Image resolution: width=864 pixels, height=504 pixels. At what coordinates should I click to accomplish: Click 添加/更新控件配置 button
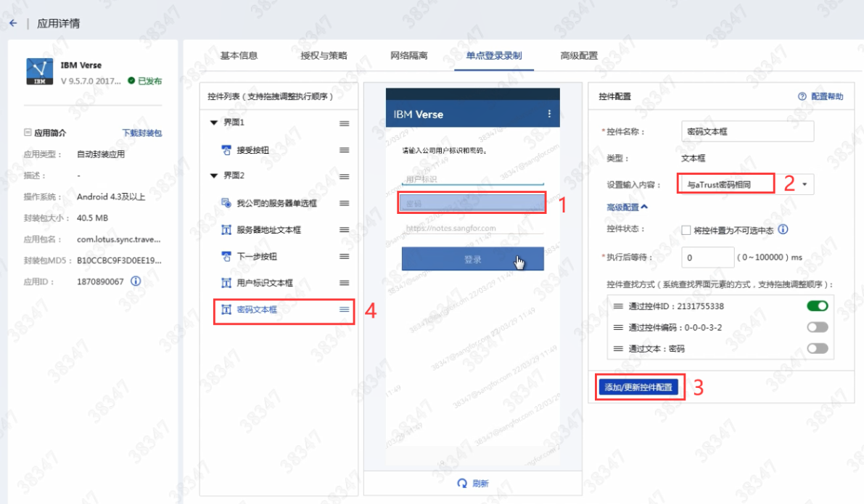pos(638,387)
